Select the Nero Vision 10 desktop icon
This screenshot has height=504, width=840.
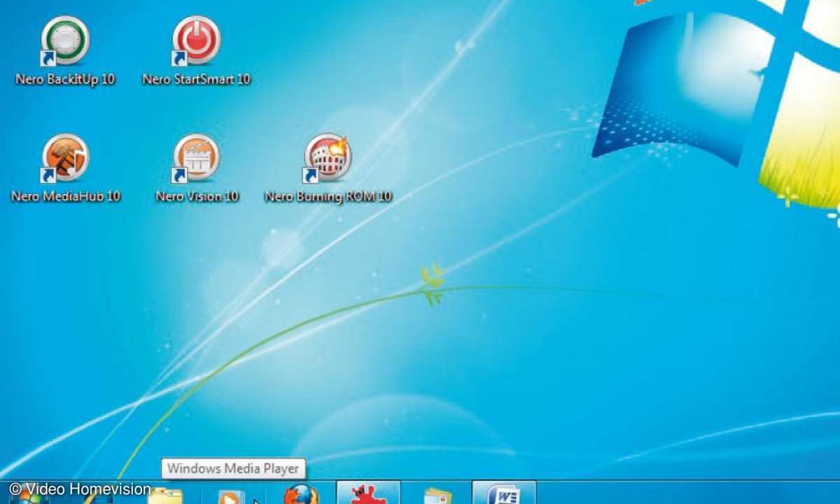click(x=196, y=168)
